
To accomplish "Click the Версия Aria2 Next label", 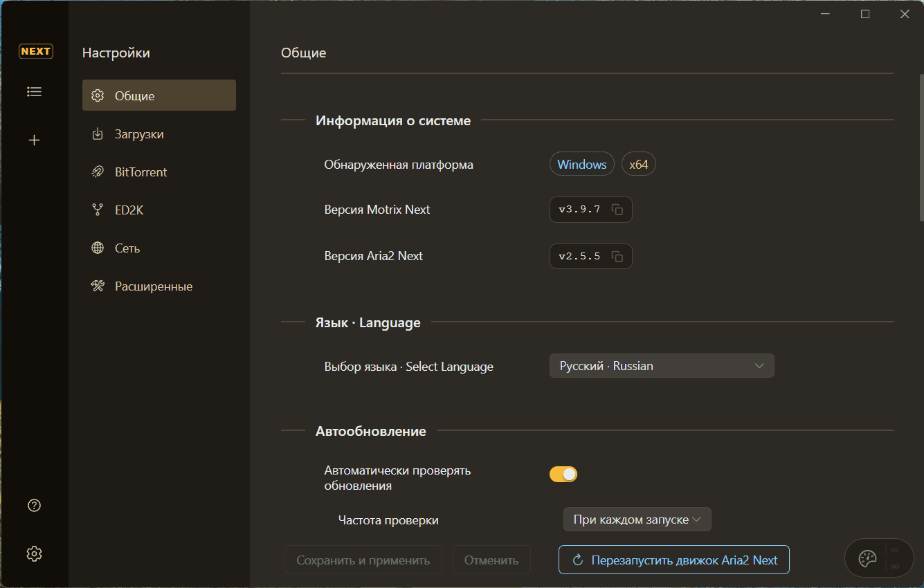I will (x=374, y=256).
